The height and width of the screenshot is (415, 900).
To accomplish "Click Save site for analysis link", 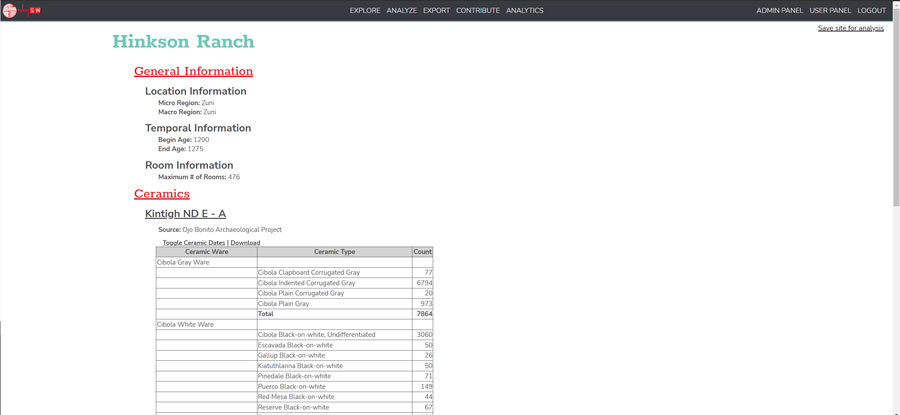I will coord(850,28).
